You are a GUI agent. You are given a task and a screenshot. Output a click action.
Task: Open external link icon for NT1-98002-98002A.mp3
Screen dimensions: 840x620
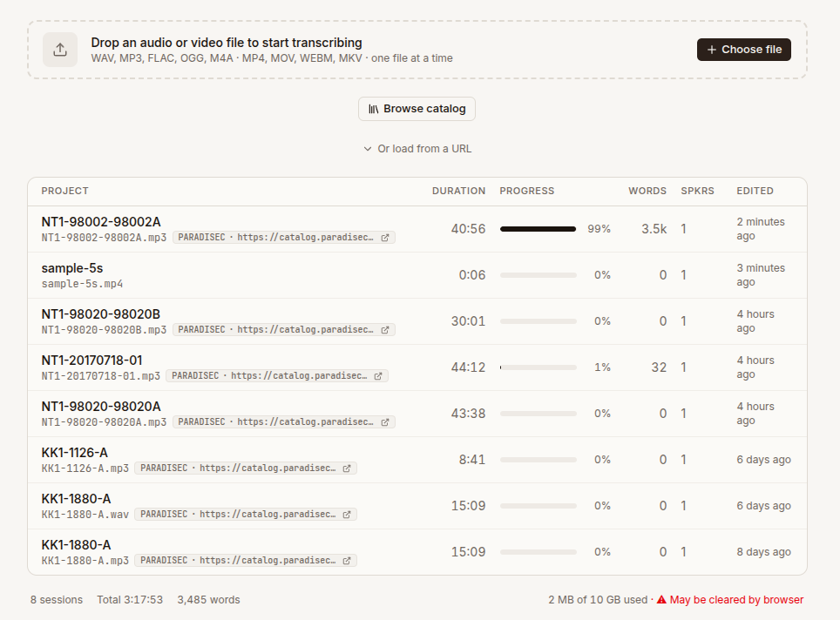pos(384,238)
